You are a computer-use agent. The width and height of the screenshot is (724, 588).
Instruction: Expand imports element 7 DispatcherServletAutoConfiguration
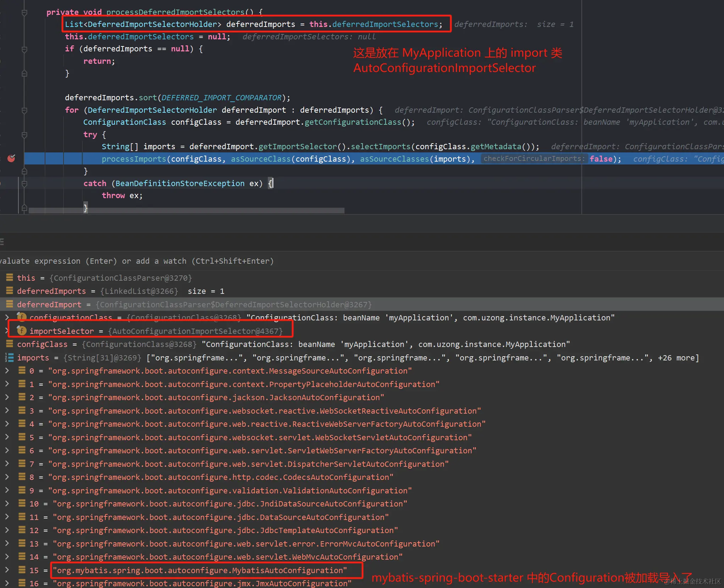[7, 464]
